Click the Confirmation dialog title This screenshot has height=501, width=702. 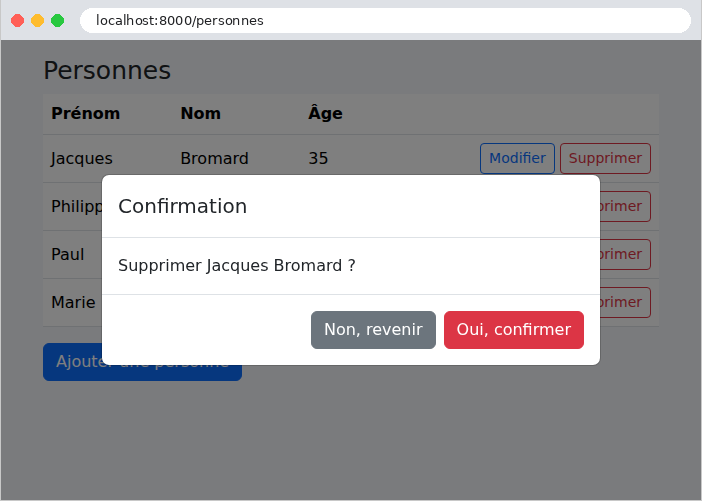[183, 206]
